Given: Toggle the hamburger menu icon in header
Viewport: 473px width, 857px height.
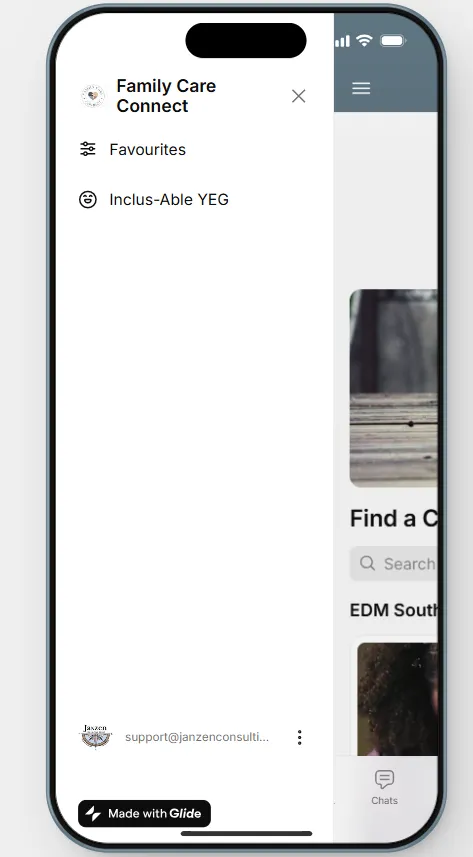Looking at the screenshot, I should coord(361,88).
